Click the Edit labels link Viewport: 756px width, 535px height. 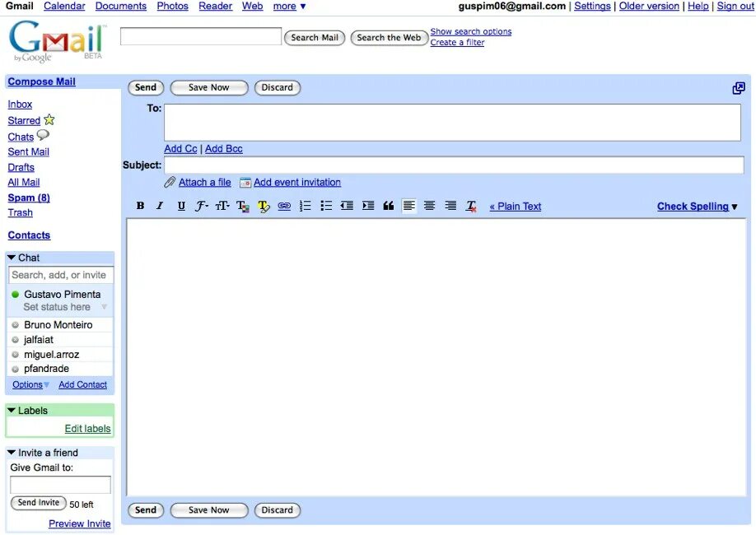(x=88, y=429)
